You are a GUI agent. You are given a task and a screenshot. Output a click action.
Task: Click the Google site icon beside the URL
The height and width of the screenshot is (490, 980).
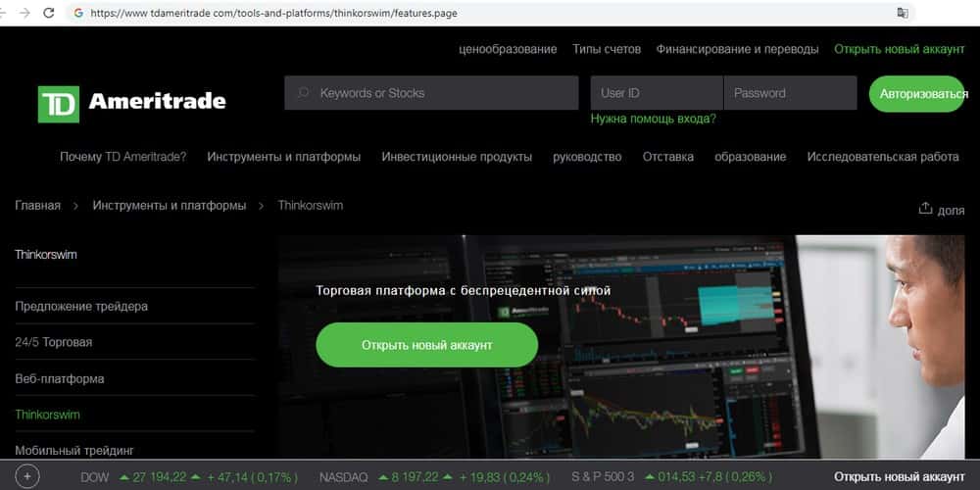(78, 13)
